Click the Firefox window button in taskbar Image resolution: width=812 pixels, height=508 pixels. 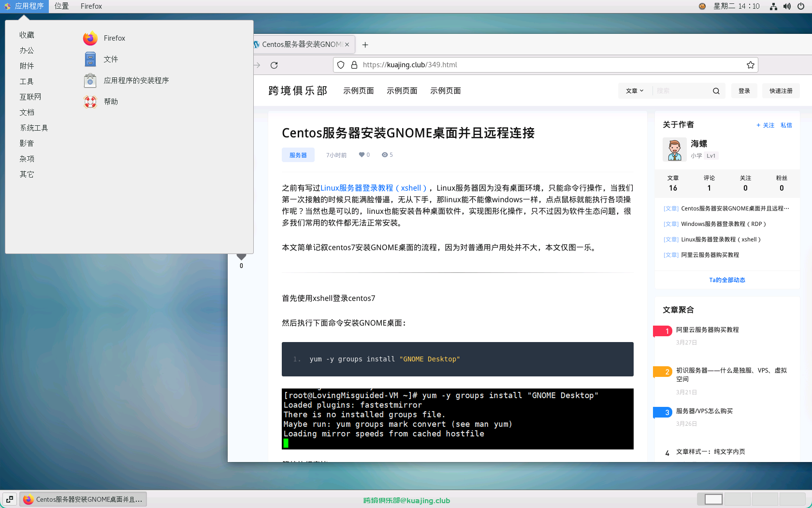83,499
